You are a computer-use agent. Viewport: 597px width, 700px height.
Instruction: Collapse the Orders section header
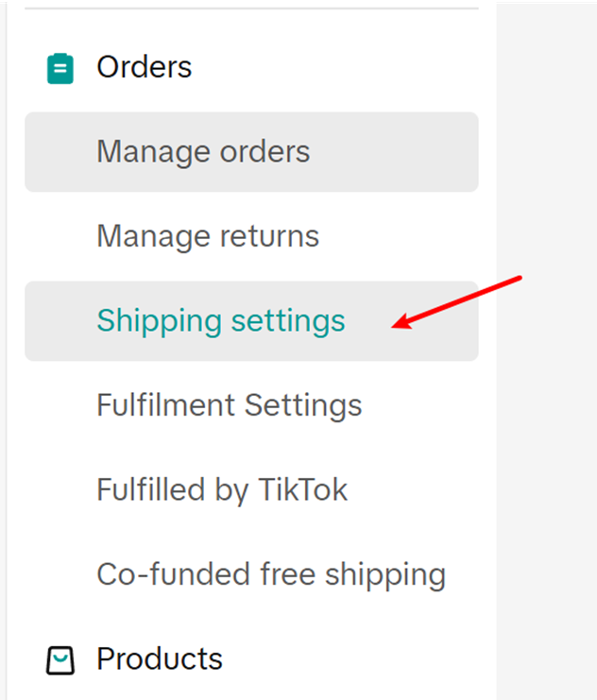144,68
